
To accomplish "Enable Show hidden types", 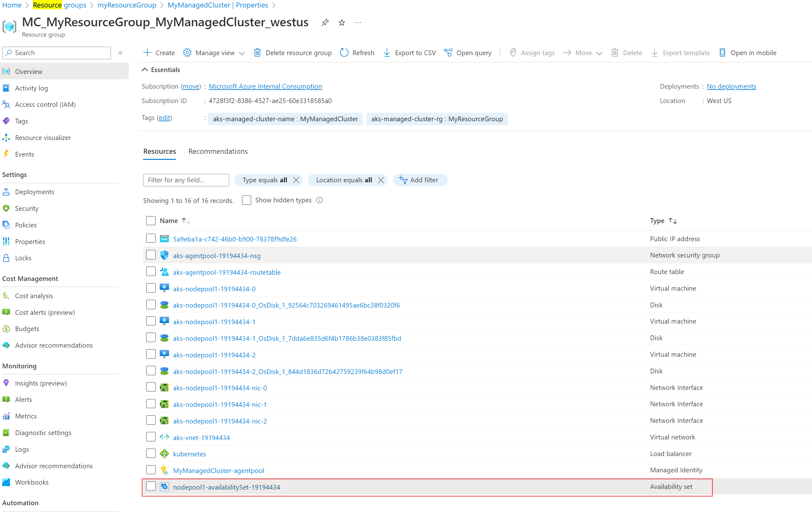I will pos(246,200).
